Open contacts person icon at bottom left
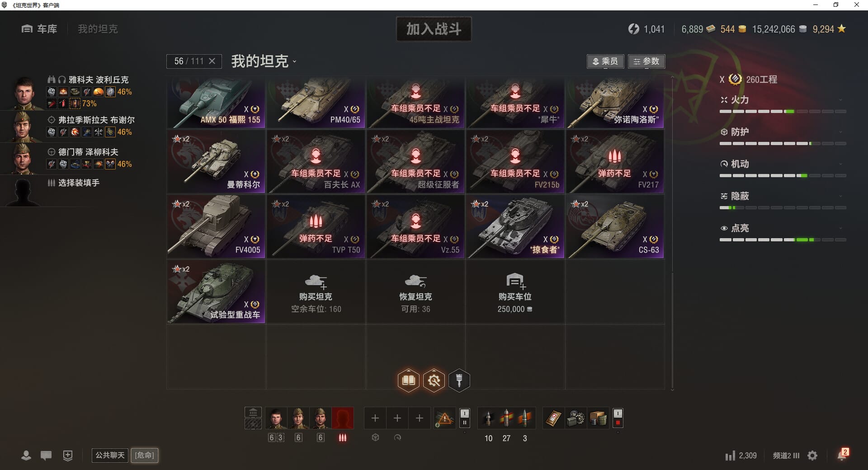868x470 pixels. (x=26, y=456)
